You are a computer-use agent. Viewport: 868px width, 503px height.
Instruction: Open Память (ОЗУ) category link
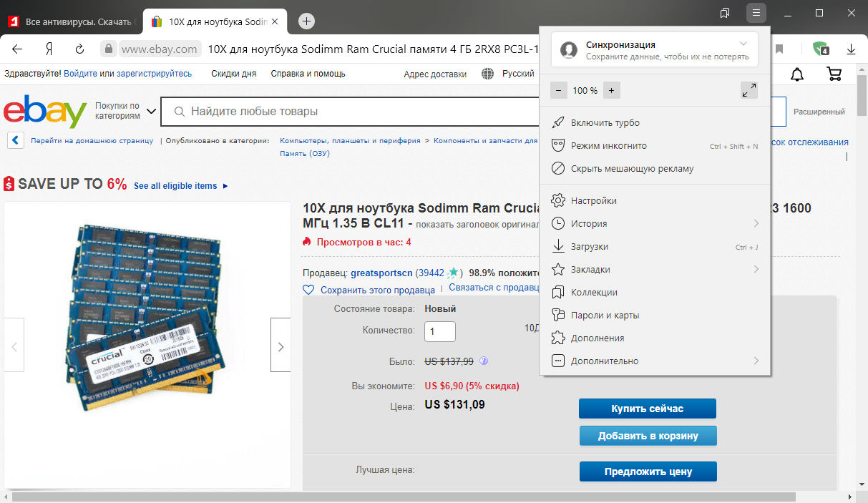pyautogui.click(x=305, y=154)
